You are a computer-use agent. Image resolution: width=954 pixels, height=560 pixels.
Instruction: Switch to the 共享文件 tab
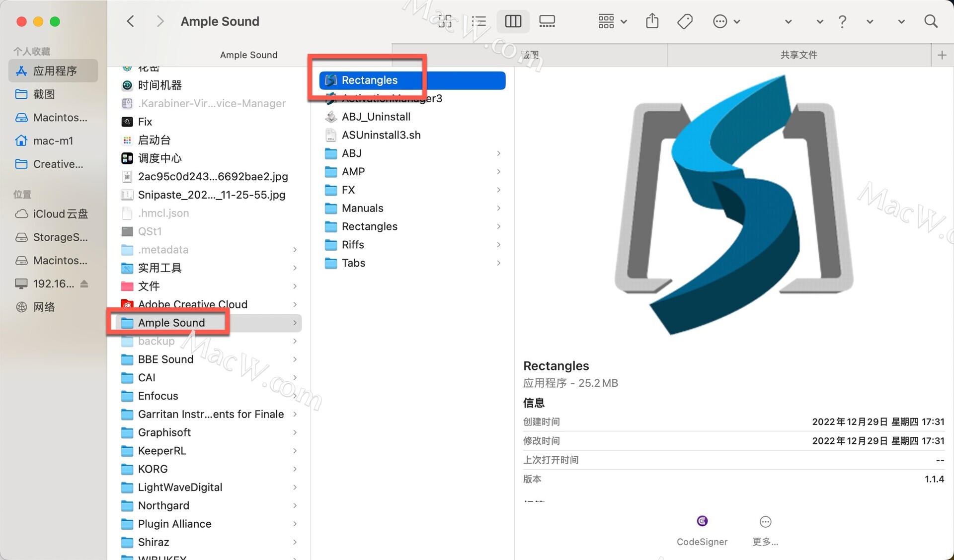(x=798, y=55)
